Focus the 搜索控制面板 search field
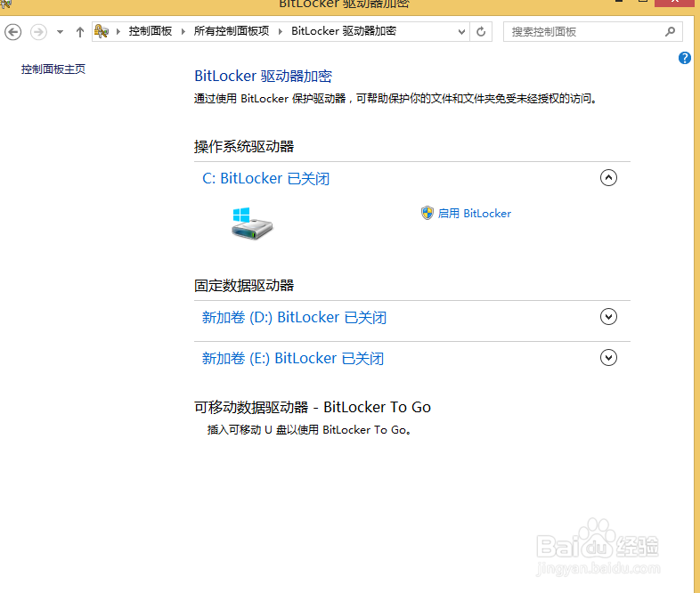The image size is (700, 593). 592,32
